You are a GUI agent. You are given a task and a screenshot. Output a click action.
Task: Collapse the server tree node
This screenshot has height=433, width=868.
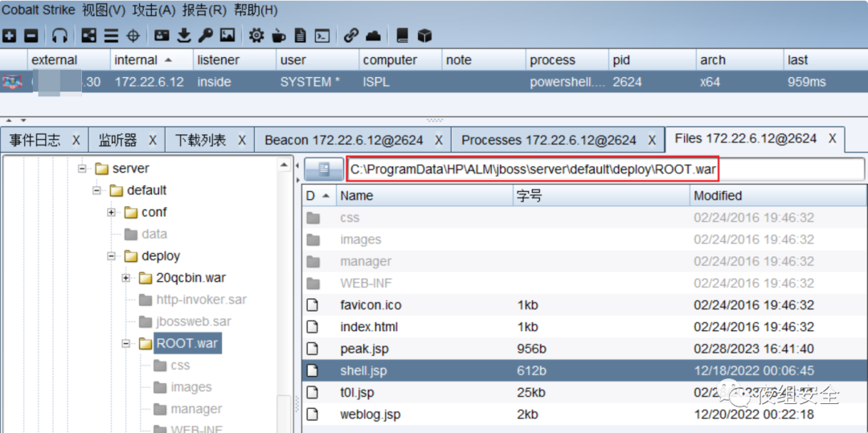click(83, 168)
